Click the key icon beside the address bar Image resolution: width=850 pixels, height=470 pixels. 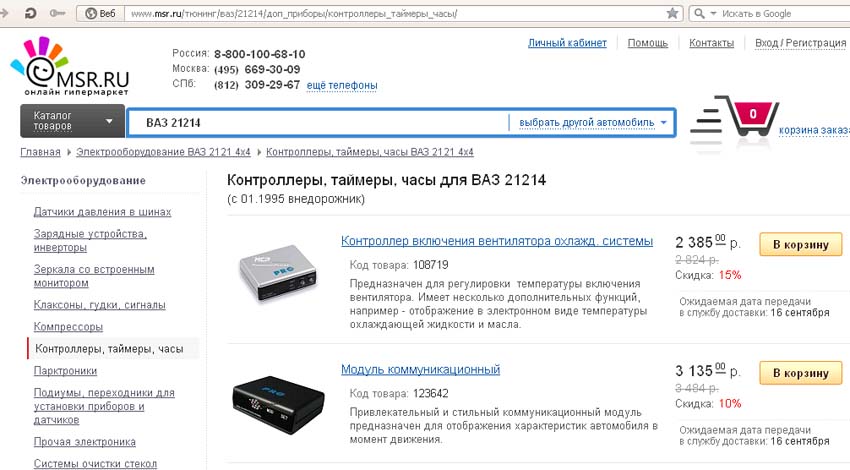pyautogui.click(x=57, y=13)
